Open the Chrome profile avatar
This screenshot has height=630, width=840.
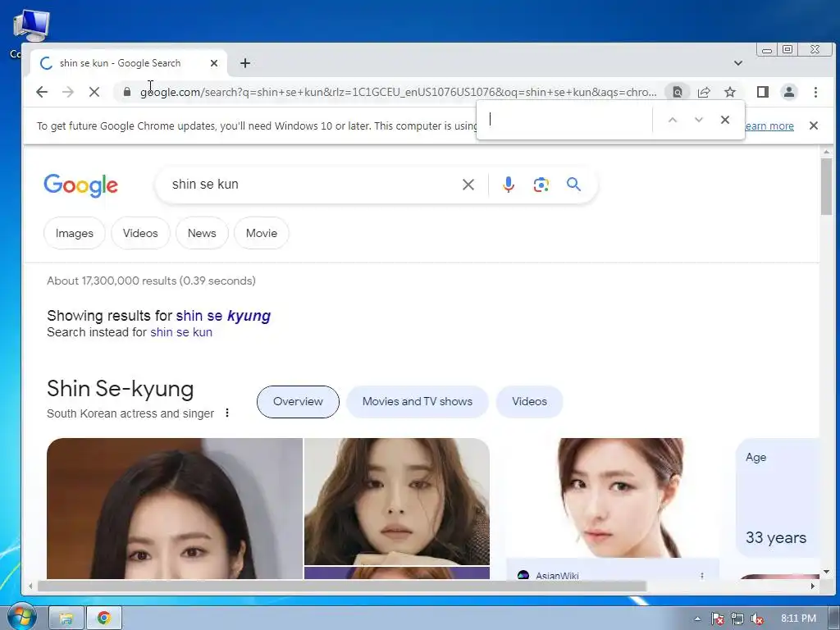[x=789, y=92]
